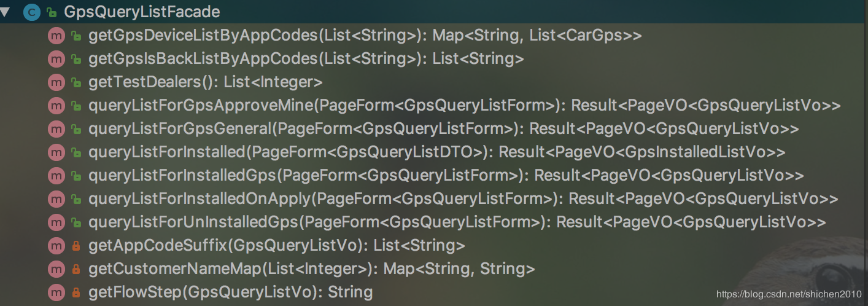Collapse the GpsQueryListFacade class node
Image resolution: width=868 pixels, height=306 pixels.
(x=6, y=12)
